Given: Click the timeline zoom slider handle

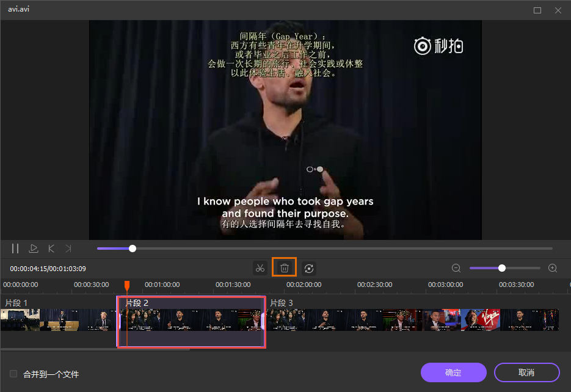Looking at the screenshot, I should 502,268.
